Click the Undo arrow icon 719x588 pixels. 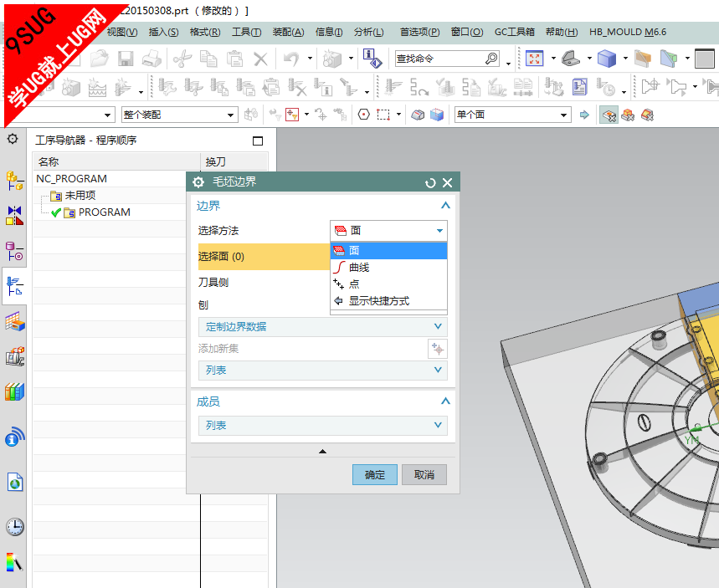pyautogui.click(x=291, y=59)
